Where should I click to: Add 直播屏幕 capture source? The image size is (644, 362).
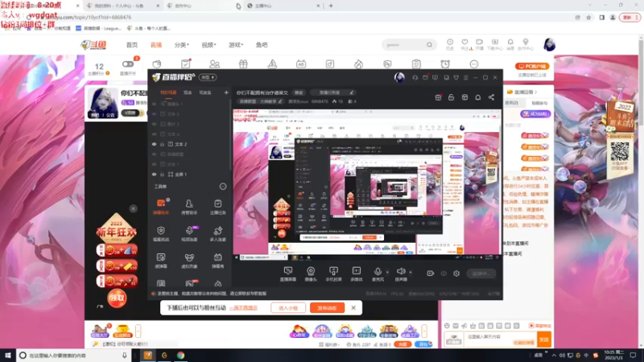coord(288,274)
